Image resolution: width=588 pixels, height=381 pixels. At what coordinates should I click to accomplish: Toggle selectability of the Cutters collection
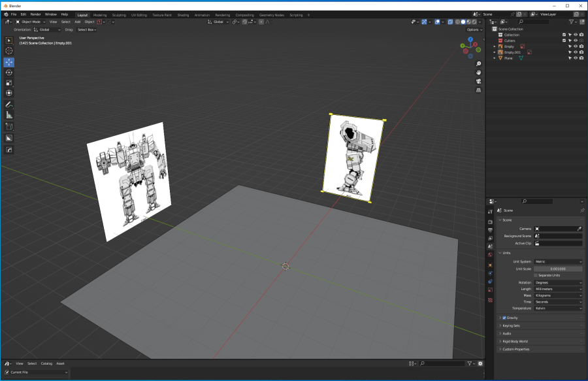tap(570, 41)
